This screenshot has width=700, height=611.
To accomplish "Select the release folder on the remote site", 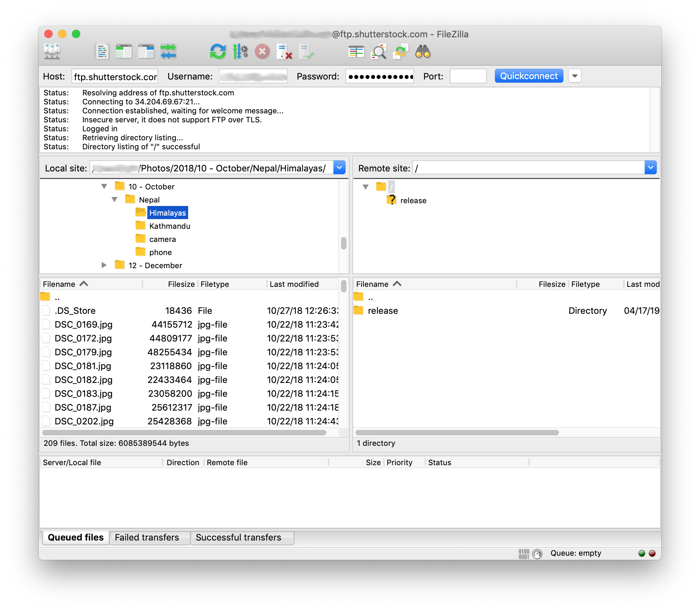I will tap(413, 200).
